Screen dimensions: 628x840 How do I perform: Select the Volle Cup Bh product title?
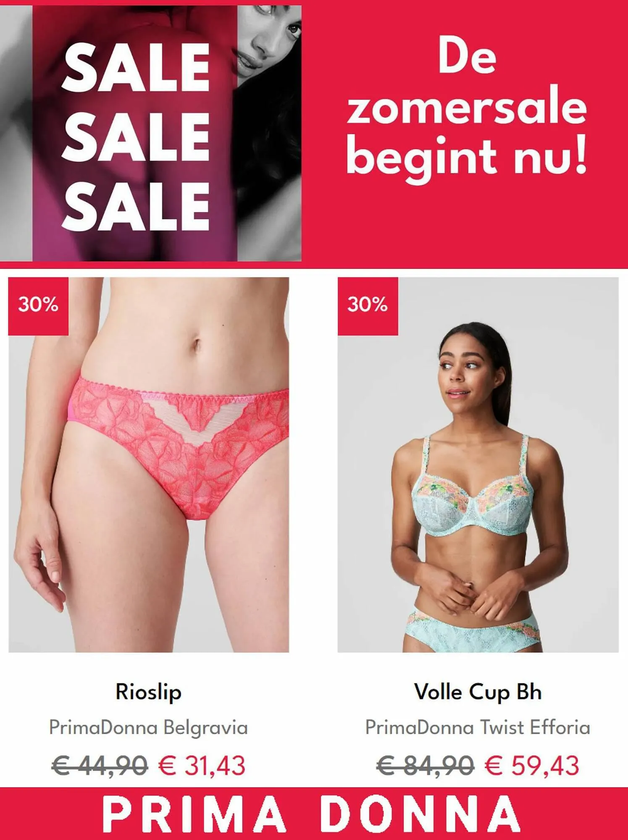478,692
